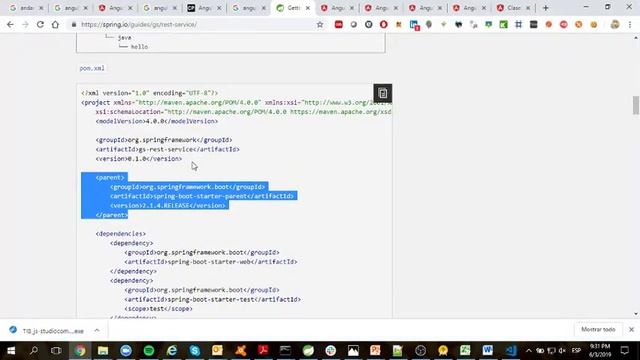The width and height of the screenshot is (640, 360).
Task: Open the Photos app taskbar icon
Action: tap(353, 351)
